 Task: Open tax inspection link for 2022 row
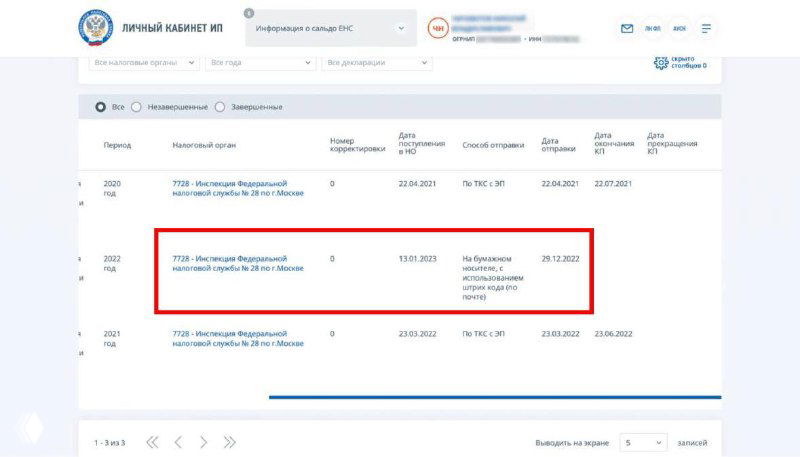point(237,263)
